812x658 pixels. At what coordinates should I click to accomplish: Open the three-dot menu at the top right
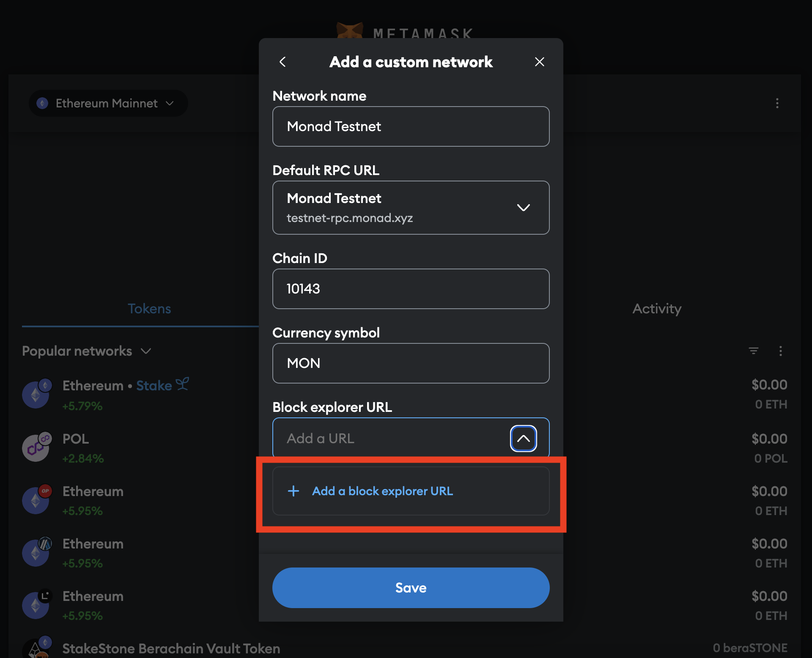777,104
